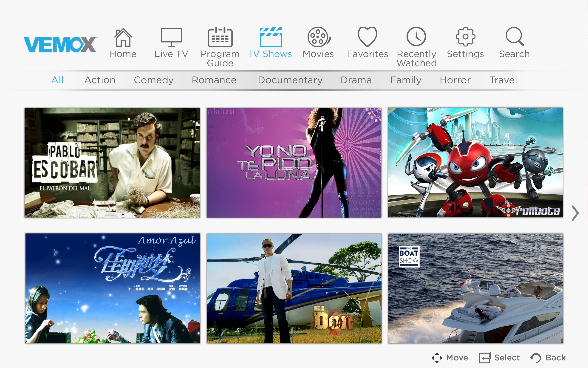
Task: Click the Recently Watched label
Action: coord(416,58)
